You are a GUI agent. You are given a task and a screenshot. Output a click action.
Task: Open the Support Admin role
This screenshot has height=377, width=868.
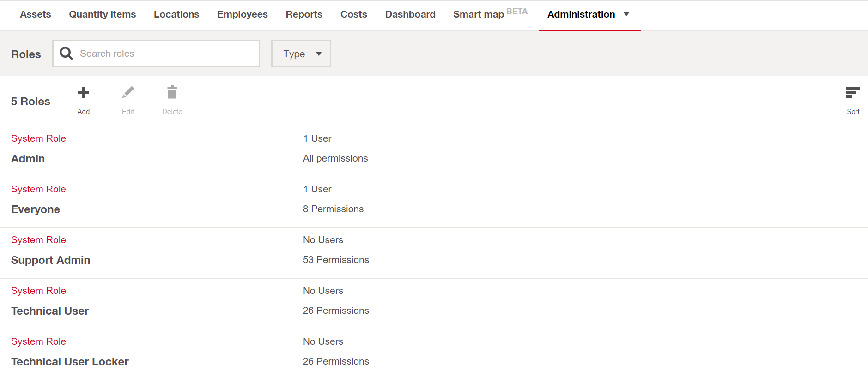[x=51, y=260]
